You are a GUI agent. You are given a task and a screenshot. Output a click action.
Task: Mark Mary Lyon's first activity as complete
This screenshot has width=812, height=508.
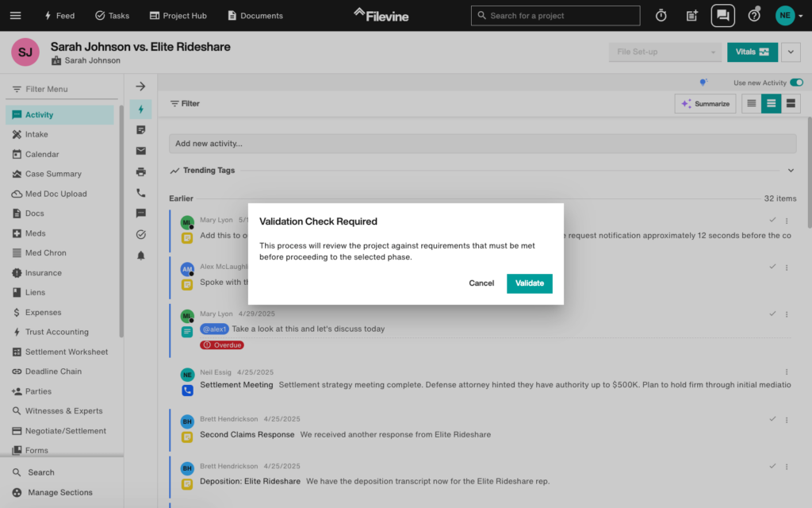pos(772,221)
